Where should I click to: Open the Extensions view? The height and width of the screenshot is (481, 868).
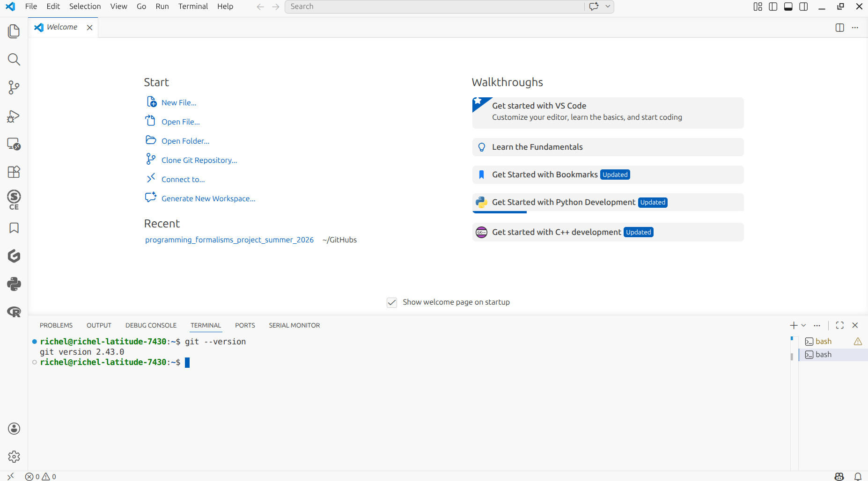click(x=14, y=172)
